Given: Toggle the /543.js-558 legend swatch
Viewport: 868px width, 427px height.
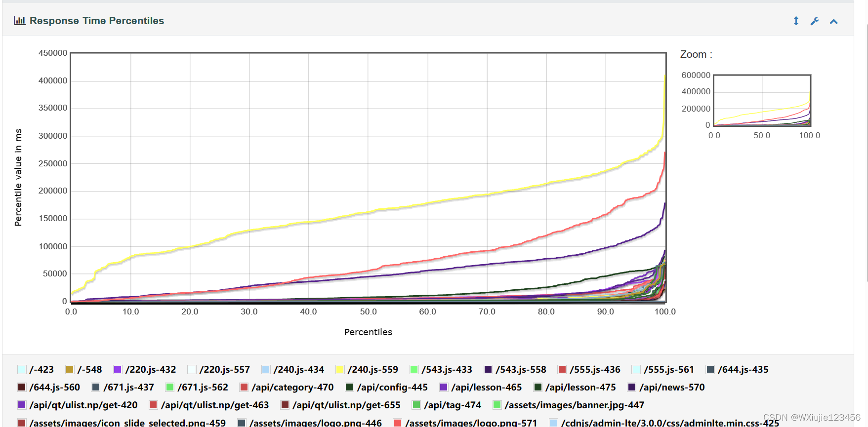Looking at the screenshot, I should click(488, 370).
